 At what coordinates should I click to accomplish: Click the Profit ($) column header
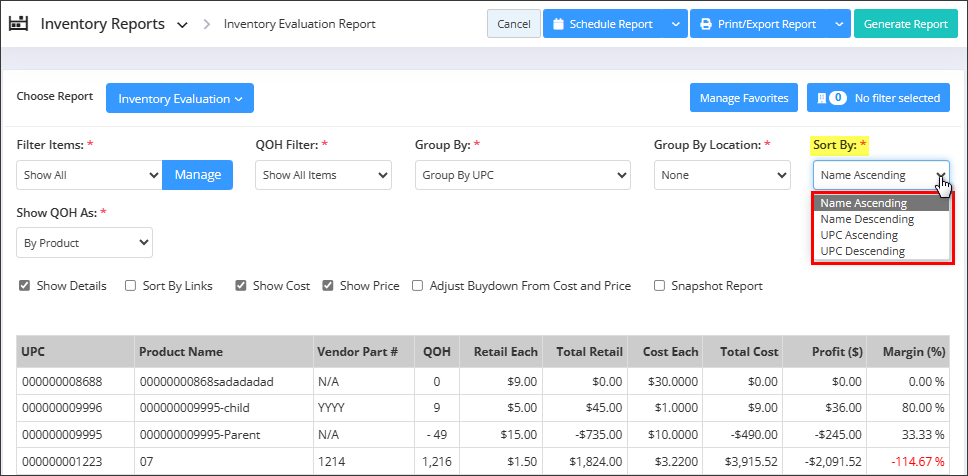(x=824, y=351)
